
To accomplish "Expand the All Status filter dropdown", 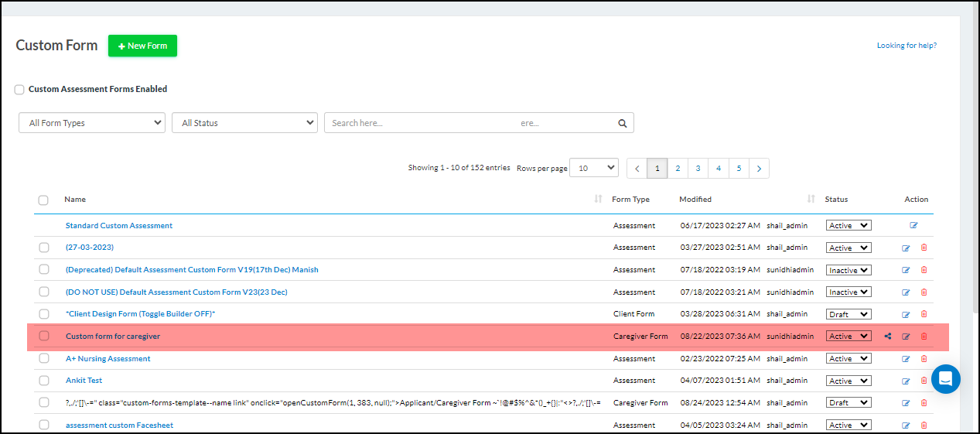I will coord(244,123).
